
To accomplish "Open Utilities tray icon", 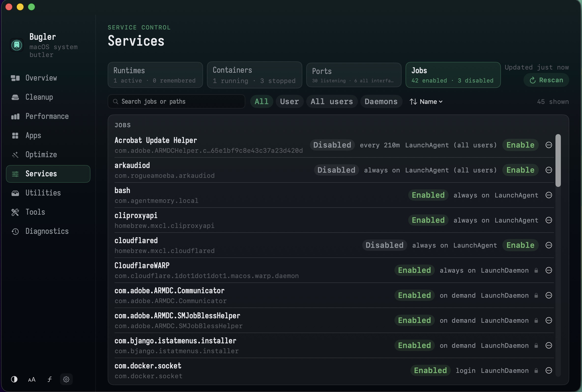I will (x=15, y=193).
